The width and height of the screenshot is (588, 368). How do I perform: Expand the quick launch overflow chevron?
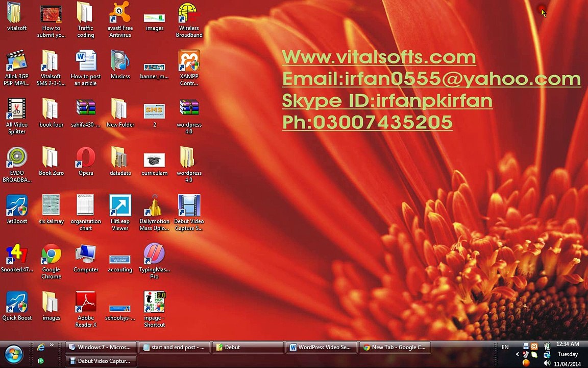pos(52,344)
